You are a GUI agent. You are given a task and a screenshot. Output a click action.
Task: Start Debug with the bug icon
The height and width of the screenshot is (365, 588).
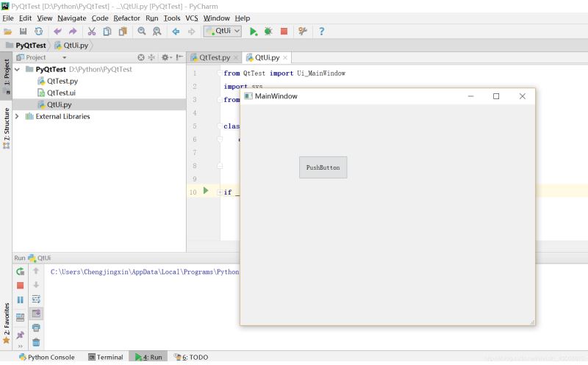268,32
